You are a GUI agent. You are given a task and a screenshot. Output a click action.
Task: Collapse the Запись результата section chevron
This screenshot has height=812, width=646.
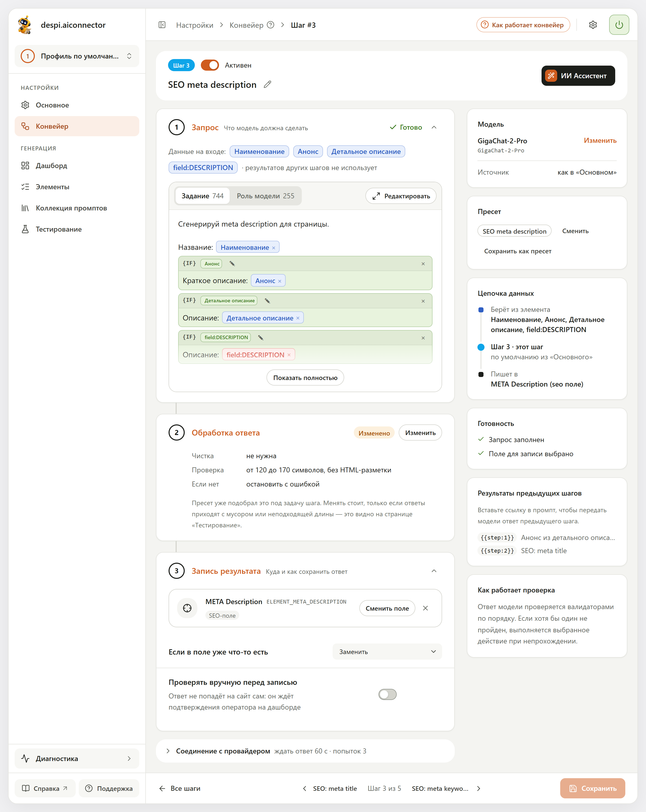(x=434, y=571)
